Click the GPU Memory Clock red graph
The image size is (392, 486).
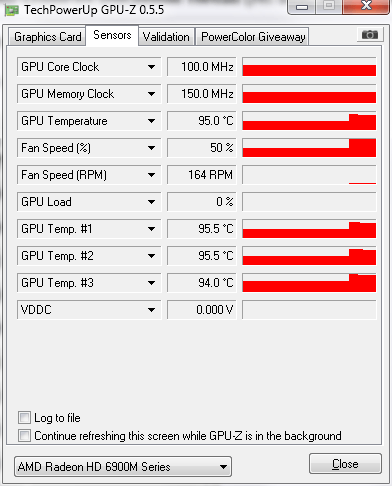click(x=309, y=94)
